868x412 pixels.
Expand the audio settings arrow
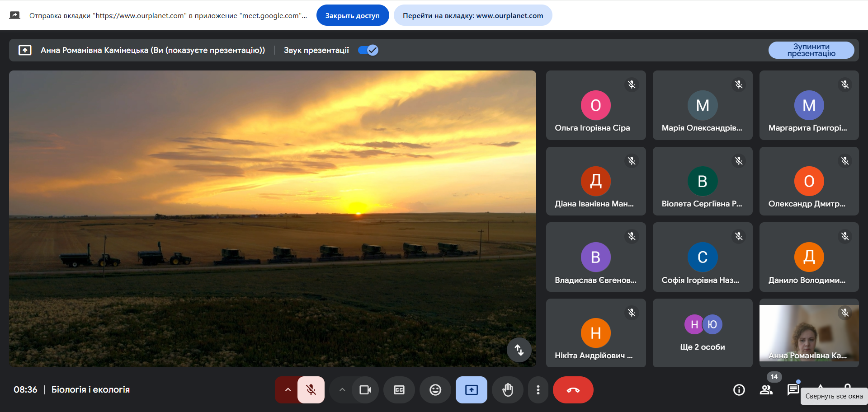(288, 390)
